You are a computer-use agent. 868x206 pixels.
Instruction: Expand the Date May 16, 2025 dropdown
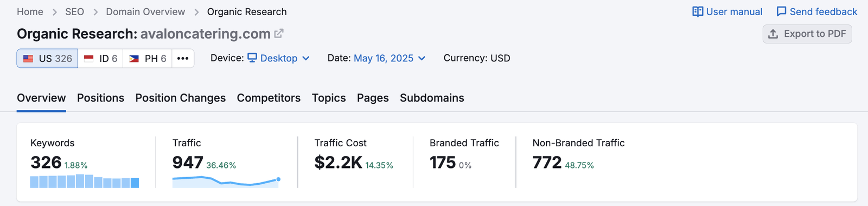click(390, 58)
